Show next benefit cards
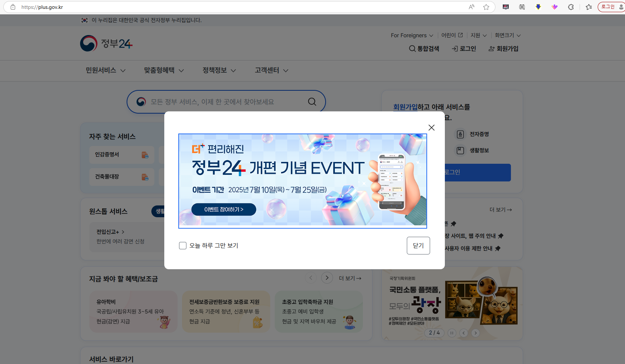 [x=327, y=278]
